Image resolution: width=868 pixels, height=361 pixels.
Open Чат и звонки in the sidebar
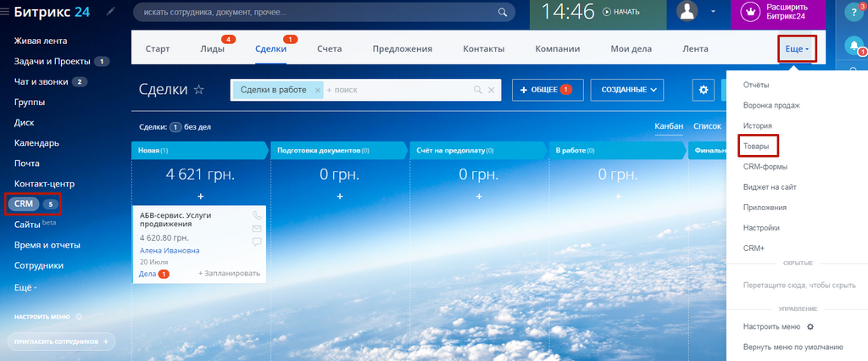coord(42,82)
